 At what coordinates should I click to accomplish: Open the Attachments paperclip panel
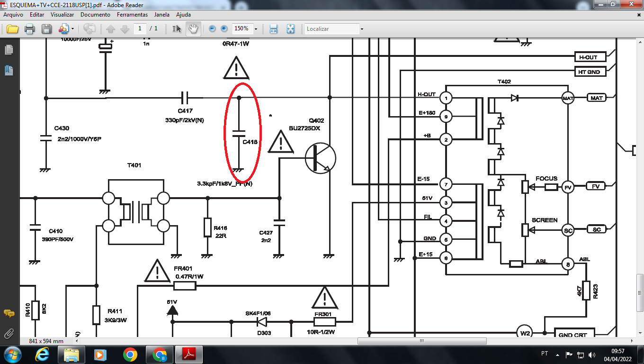point(9,334)
